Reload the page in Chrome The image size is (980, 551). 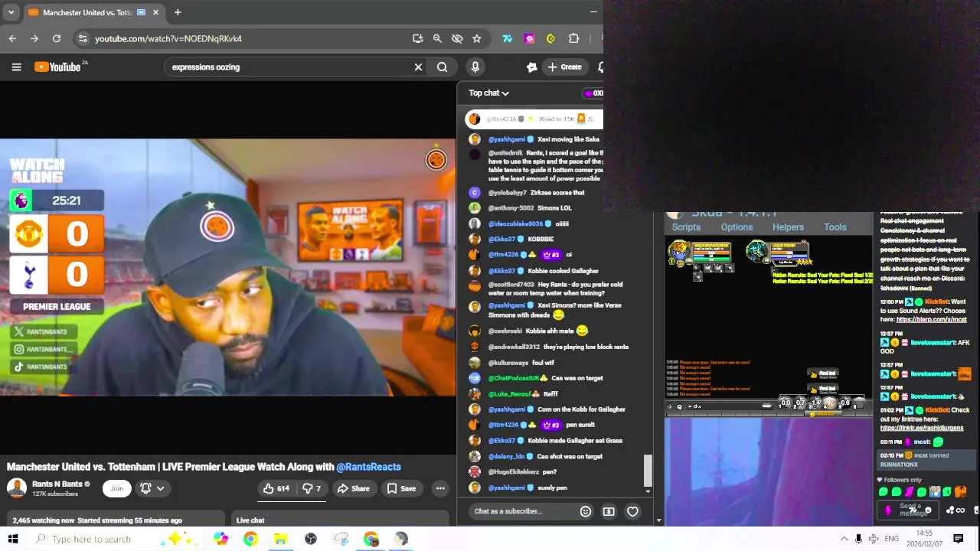tap(57, 38)
